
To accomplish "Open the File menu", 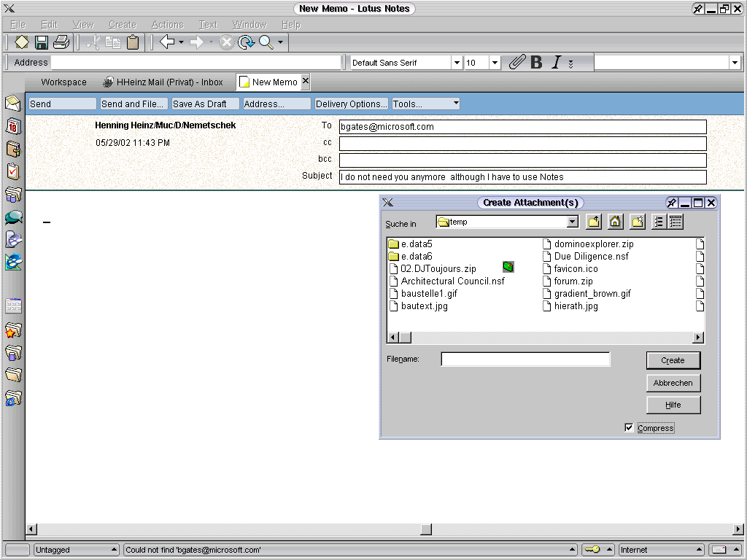I will (18, 25).
